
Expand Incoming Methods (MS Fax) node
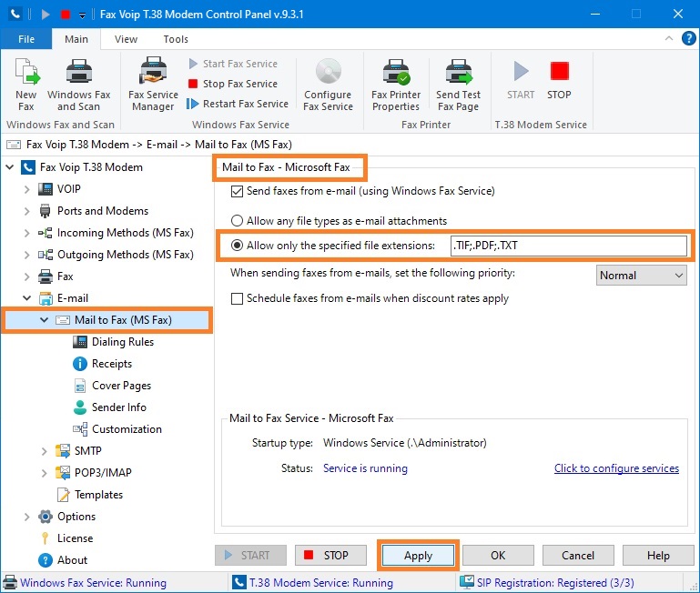(26, 233)
